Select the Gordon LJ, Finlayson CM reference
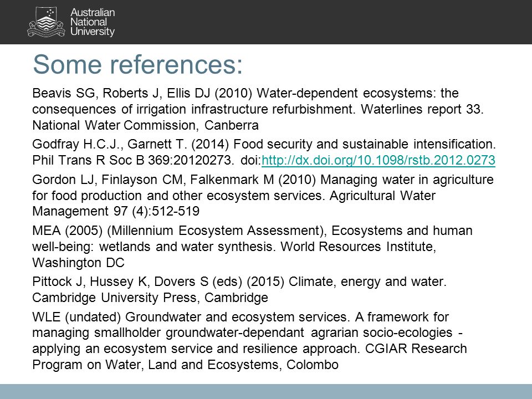Screen dimensions: 532x399 263,196
